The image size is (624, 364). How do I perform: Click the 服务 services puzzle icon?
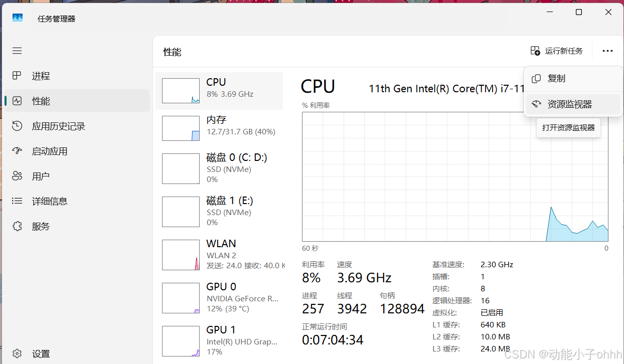tap(17, 226)
